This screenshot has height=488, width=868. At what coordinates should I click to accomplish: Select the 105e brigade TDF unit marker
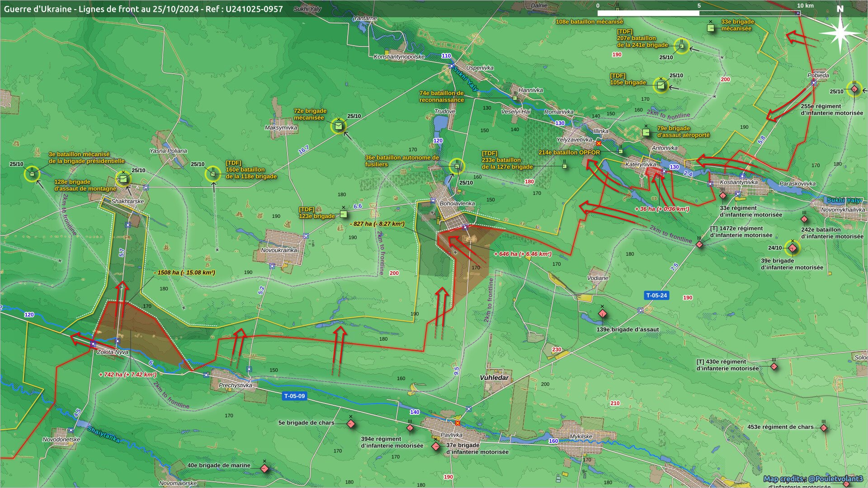click(661, 85)
